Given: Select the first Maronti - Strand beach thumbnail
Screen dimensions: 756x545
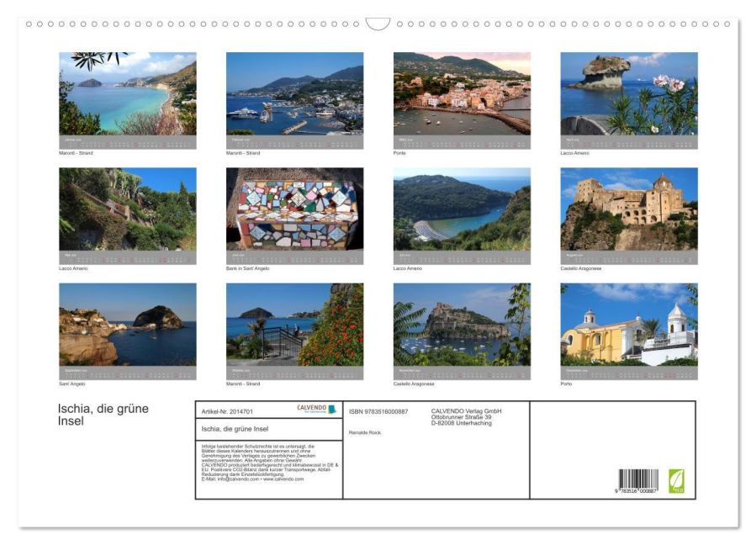Looking at the screenshot, I should 128,93.
